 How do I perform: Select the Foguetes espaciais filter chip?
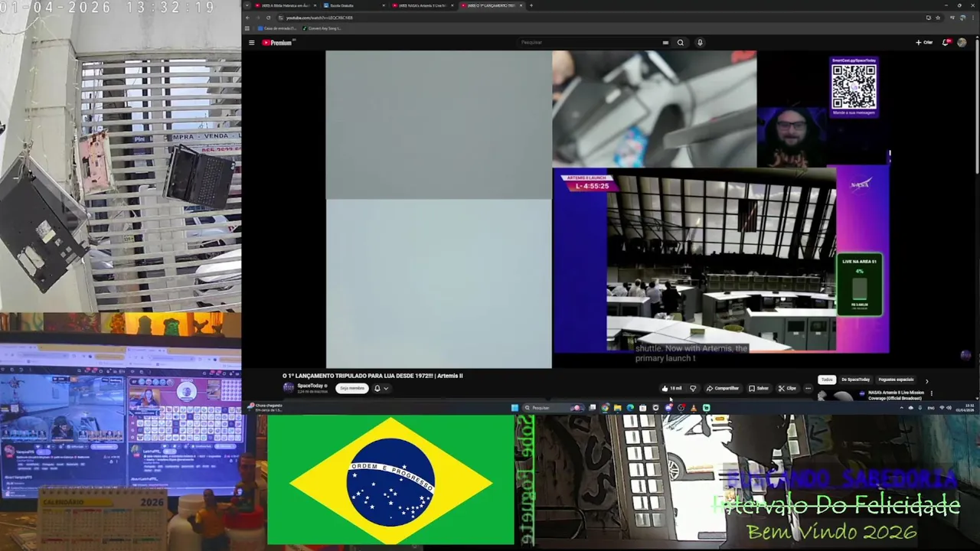(x=896, y=380)
